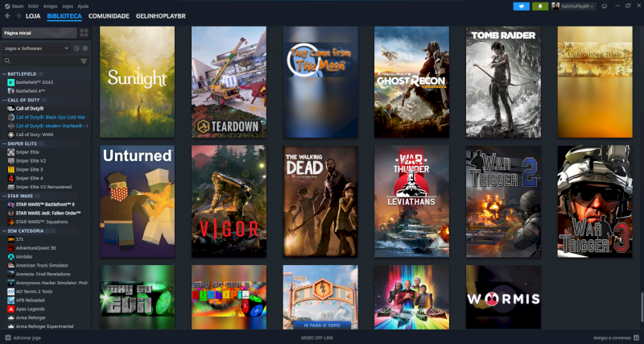Open the Exibir menu
The image size is (644, 344).
(33, 6)
